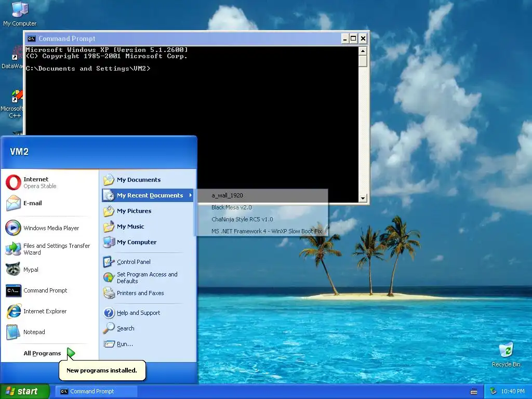Click inside the Command Prompt console area
This screenshot has height=399, width=532.
point(192,125)
